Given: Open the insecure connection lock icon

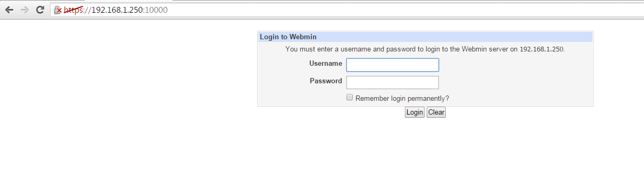Looking at the screenshot, I should point(58,10).
